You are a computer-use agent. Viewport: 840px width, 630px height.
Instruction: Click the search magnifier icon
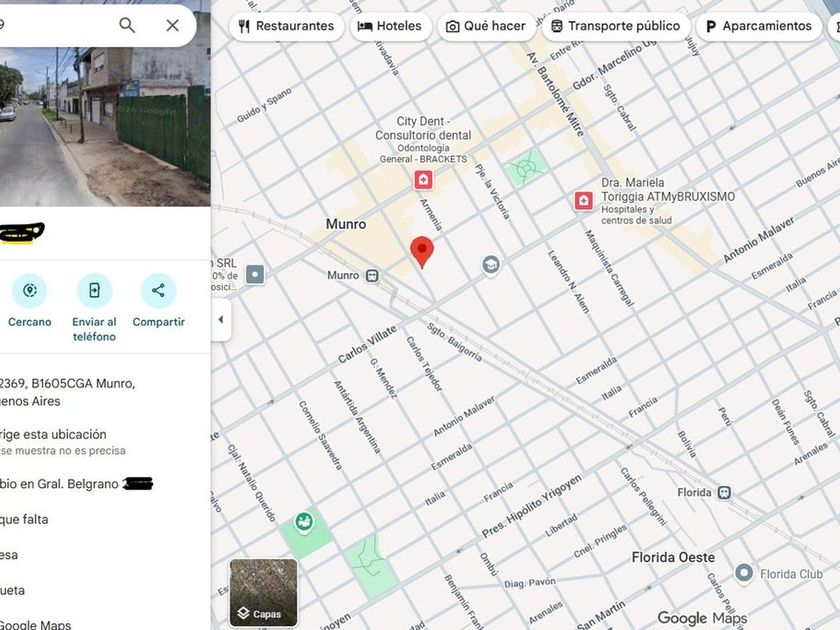pos(127,25)
